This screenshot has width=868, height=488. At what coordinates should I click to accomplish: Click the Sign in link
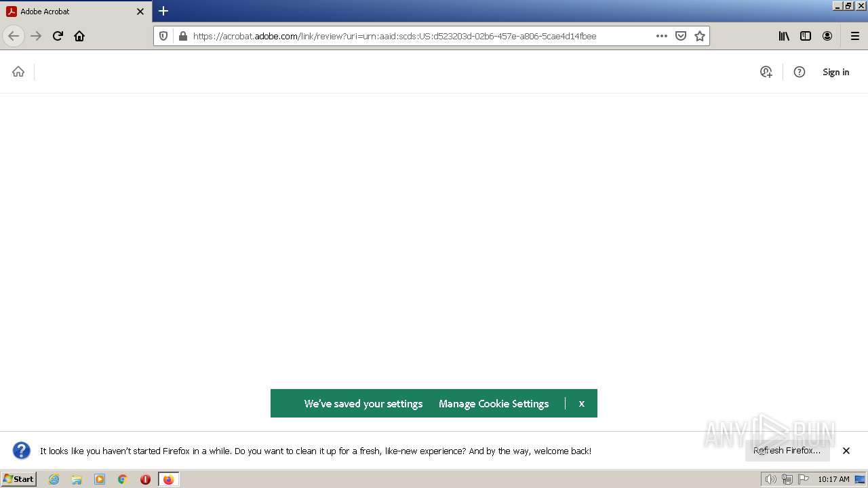point(835,72)
